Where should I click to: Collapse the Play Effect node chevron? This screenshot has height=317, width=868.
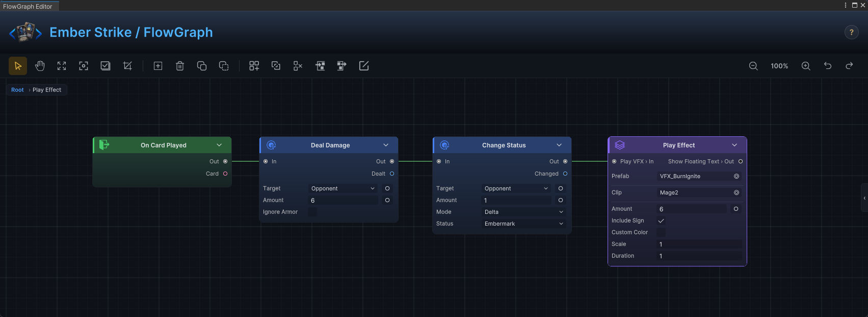pos(734,145)
